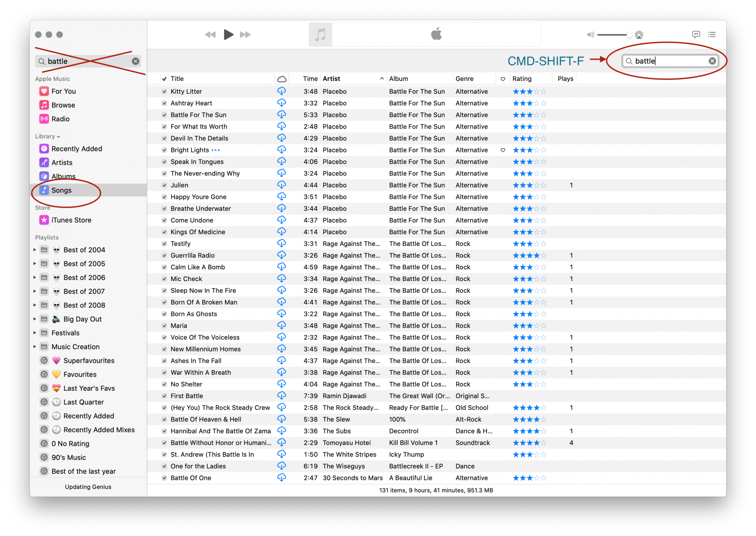The height and width of the screenshot is (536, 756).
Task: Download Kitty Litter from the cloud
Action: click(x=282, y=91)
